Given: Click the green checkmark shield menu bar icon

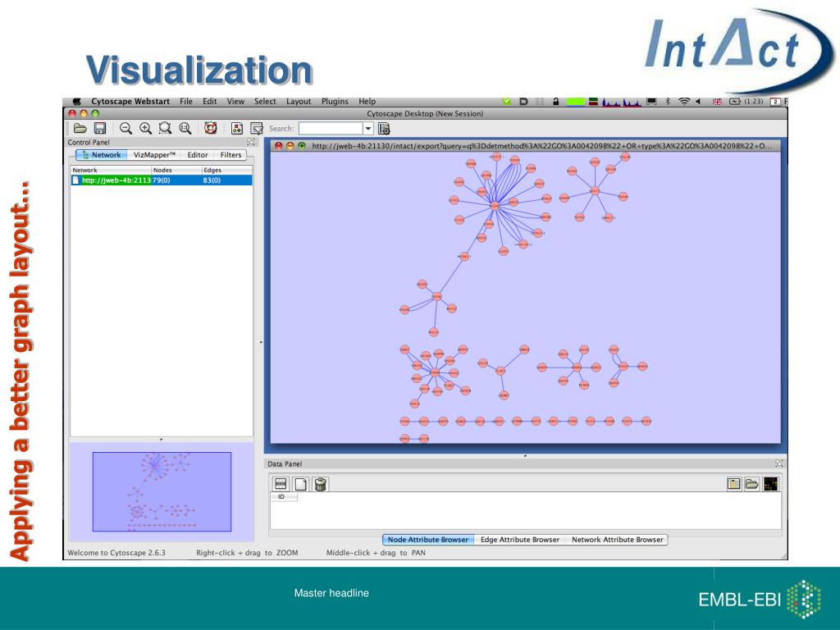Looking at the screenshot, I should click(507, 101).
